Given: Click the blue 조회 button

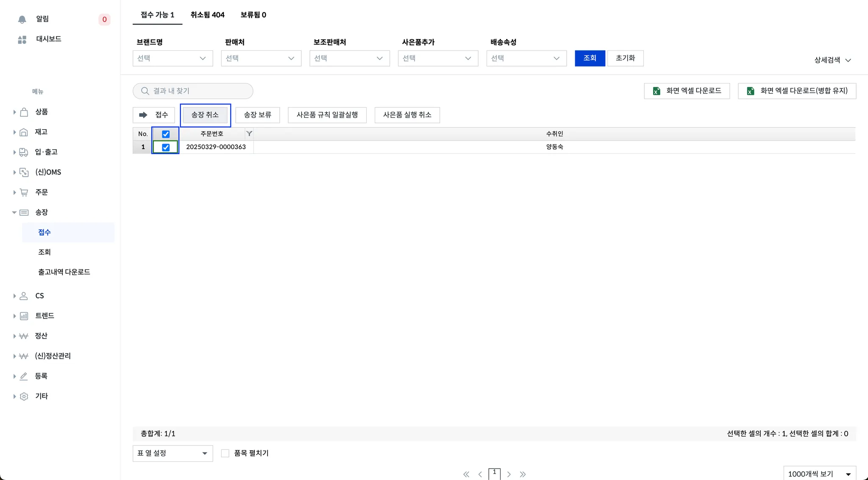Looking at the screenshot, I should pyautogui.click(x=590, y=58).
